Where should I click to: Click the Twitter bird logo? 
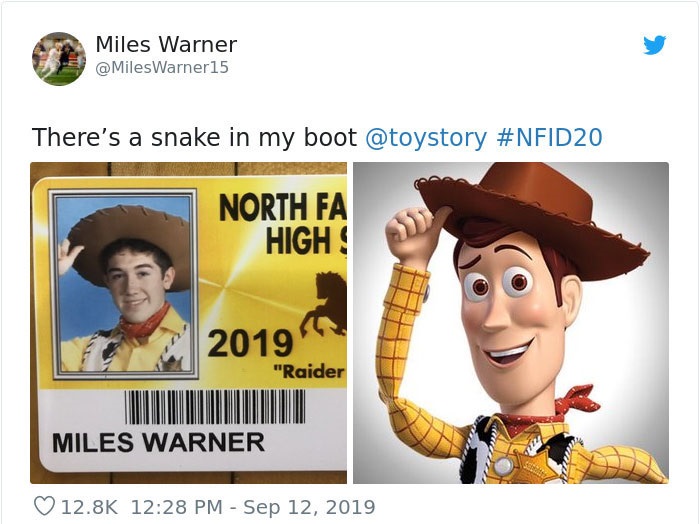click(x=654, y=45)
